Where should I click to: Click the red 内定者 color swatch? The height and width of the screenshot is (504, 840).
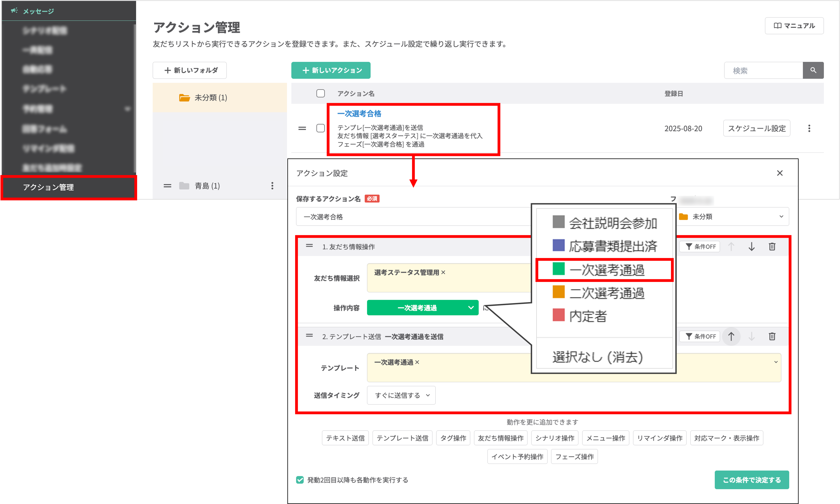pos(558,315)
